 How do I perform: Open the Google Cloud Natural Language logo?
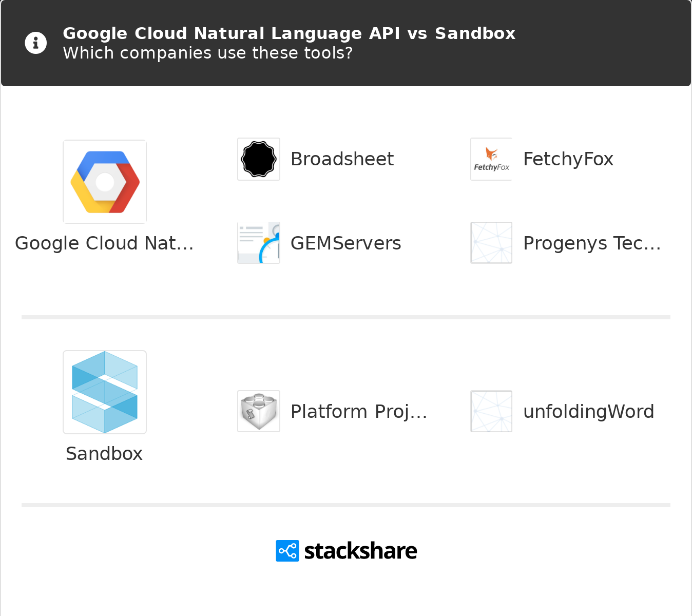pyautogui.click(x=105, y=182)
